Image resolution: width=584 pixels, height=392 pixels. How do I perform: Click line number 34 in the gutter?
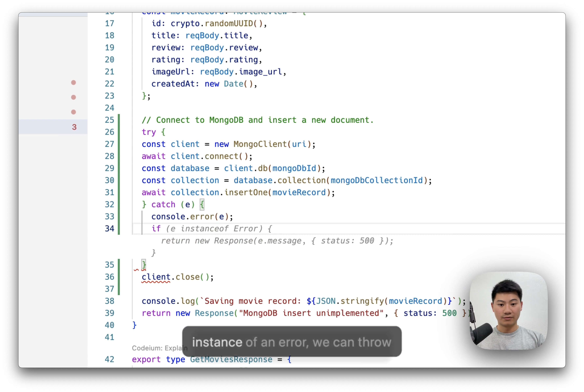(x=110, y=229)
